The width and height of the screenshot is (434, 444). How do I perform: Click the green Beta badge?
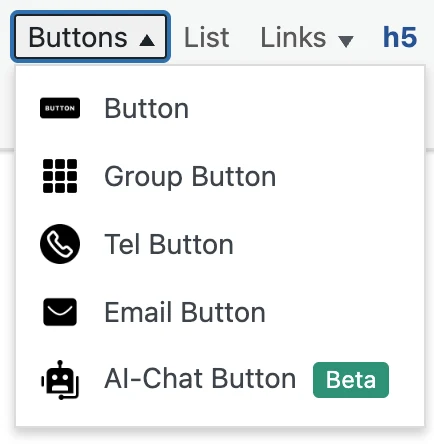[351, 380]
